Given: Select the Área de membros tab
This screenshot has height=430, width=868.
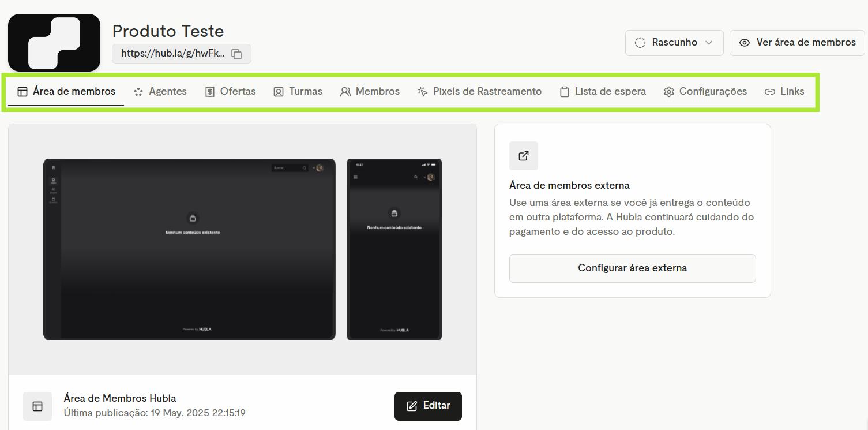Looking at the screenshot, I should pyautogui.click(x=66, y=91).
